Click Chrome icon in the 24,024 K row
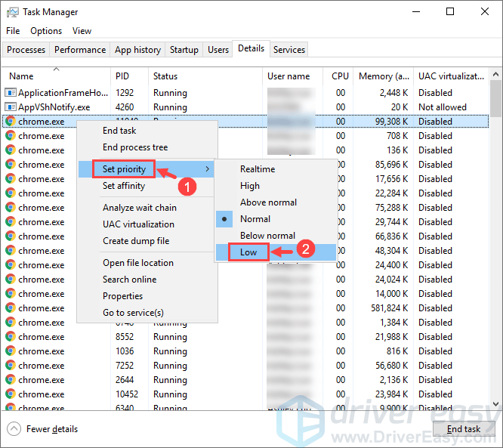This screenshot has width=503, height=448. tap(11, 280)
